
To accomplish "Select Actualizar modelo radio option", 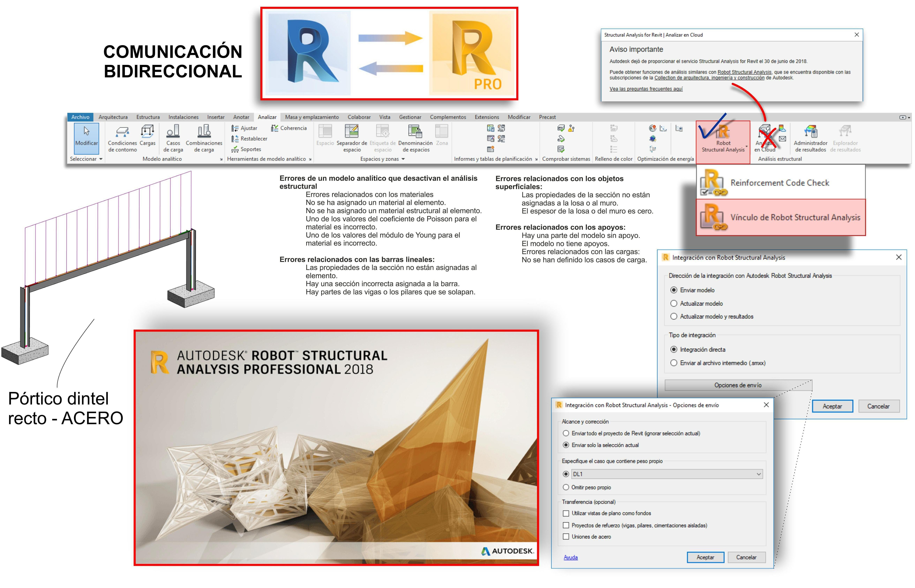I will (x=674, y=304).
